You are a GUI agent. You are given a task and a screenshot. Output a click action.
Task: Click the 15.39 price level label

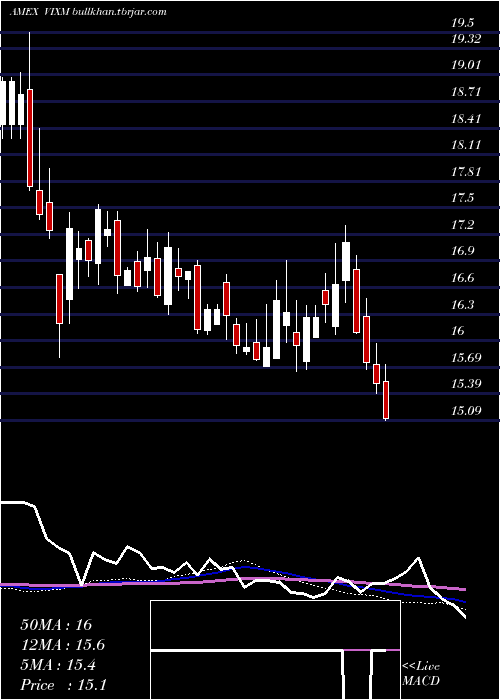466,383
